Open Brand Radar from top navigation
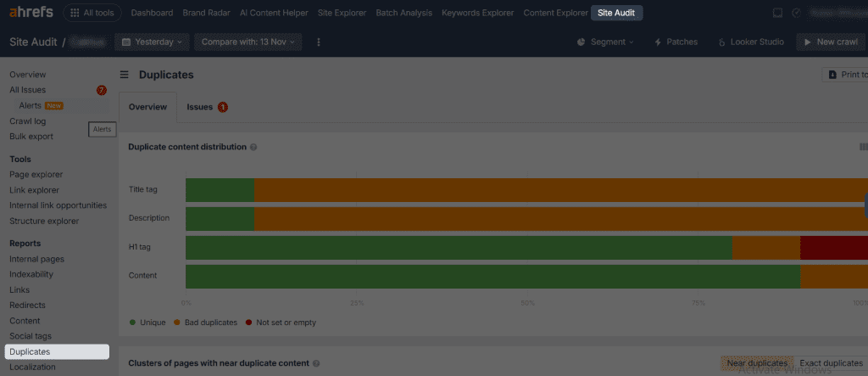The width and height of the screenshot is (868, 376). (207, 13)
